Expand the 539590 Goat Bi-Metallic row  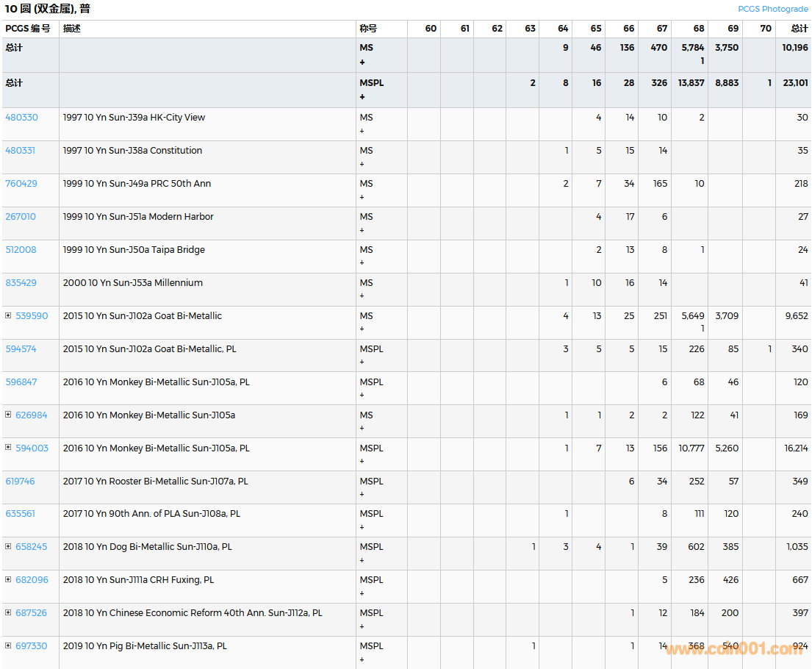coord(8,315)
